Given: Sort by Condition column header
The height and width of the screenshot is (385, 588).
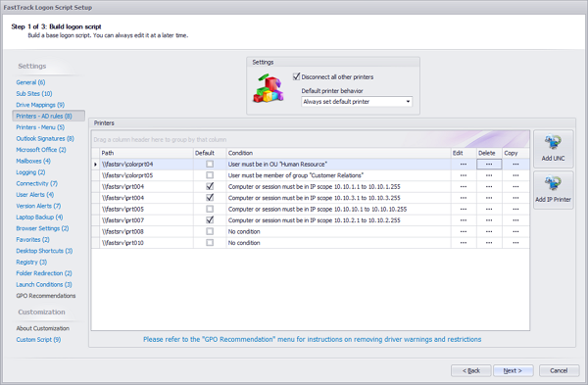Looking at the screenshot, I should pos(339,153).
